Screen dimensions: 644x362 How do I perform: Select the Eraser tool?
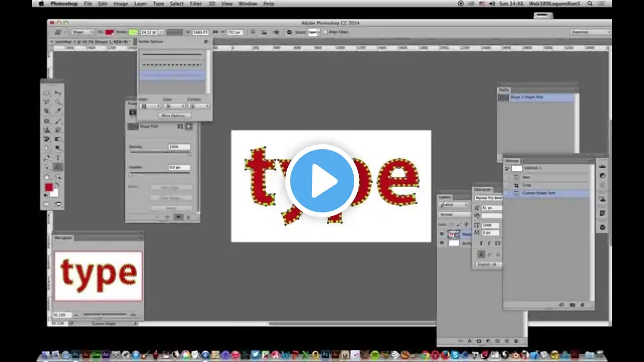point(47,139)
